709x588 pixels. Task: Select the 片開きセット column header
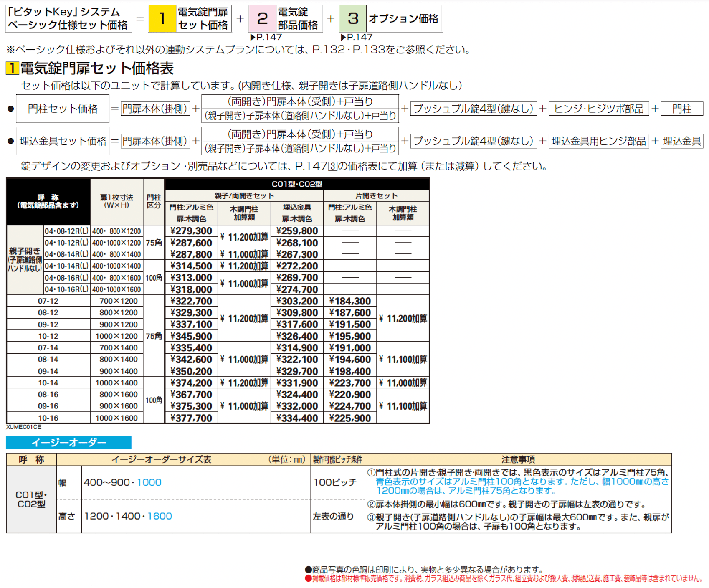pyautogui.click(x=376, y=196)
